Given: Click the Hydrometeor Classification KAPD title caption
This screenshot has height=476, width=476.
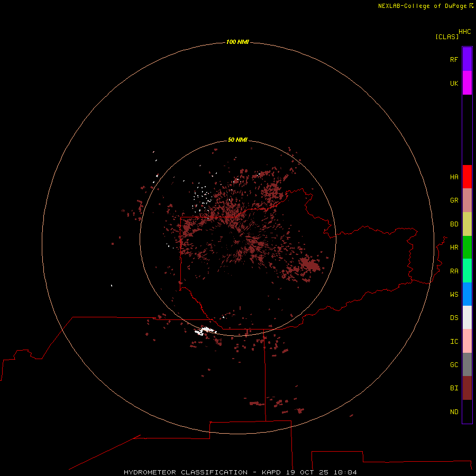Looking at the screenshot, I should click(240, 472).
